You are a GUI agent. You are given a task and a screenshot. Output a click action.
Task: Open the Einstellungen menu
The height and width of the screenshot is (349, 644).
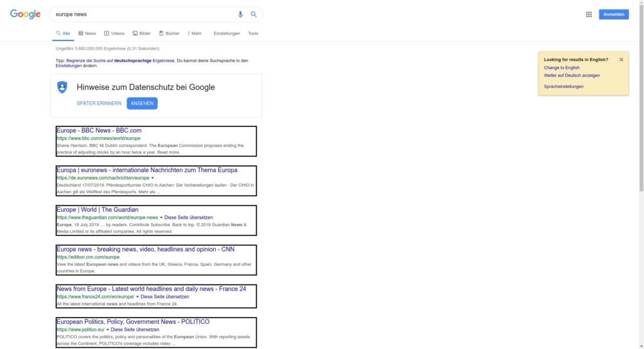226,33
